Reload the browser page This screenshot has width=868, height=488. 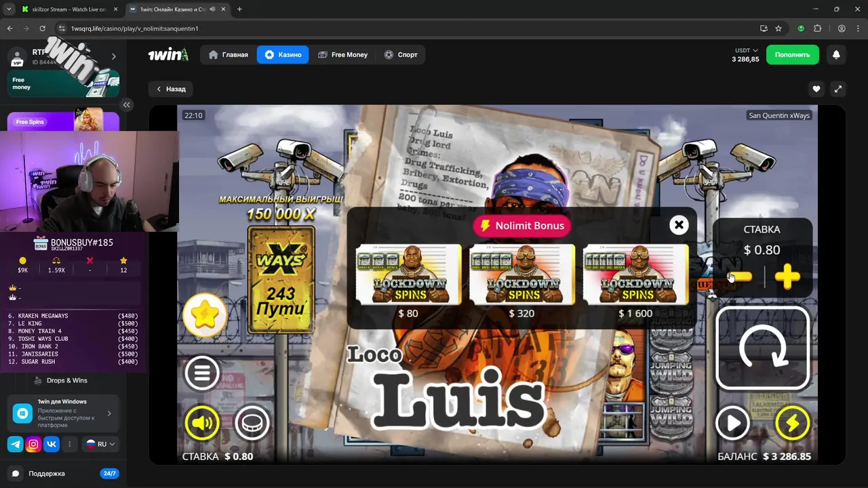click(42, 28)
